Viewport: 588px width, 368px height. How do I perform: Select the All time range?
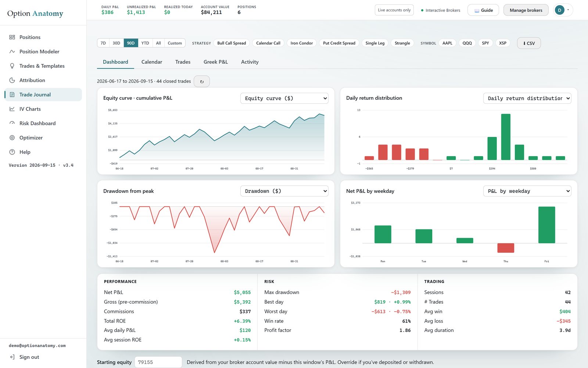[x=158, y=43]
